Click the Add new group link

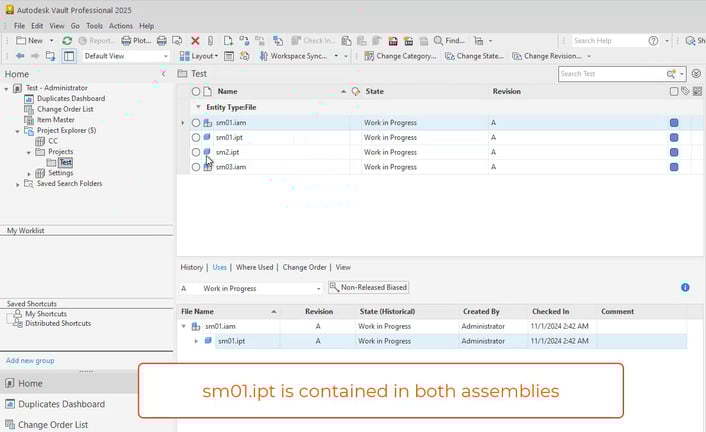tap(30, 360)
